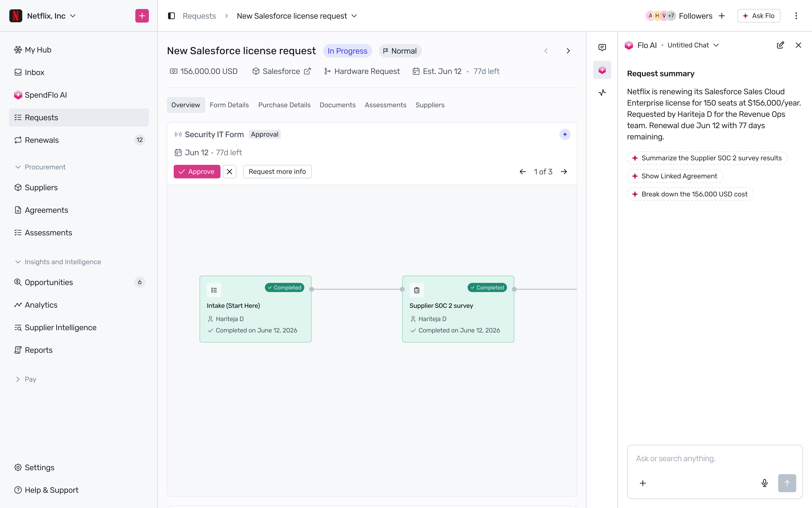Go to next approval step arrow
The height and width of the screenshot is (508, 812).
564,172
